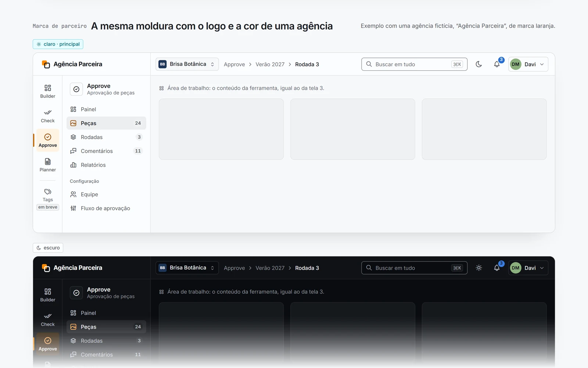Open Comentários in the light frame sidebar

pos(106,151)
